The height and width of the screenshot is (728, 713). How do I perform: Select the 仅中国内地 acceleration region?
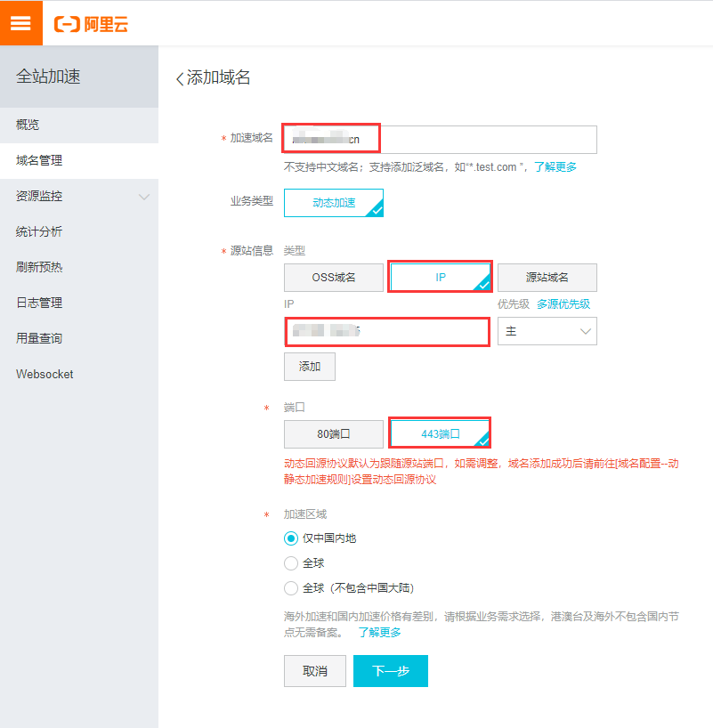(x=290, y=538)
